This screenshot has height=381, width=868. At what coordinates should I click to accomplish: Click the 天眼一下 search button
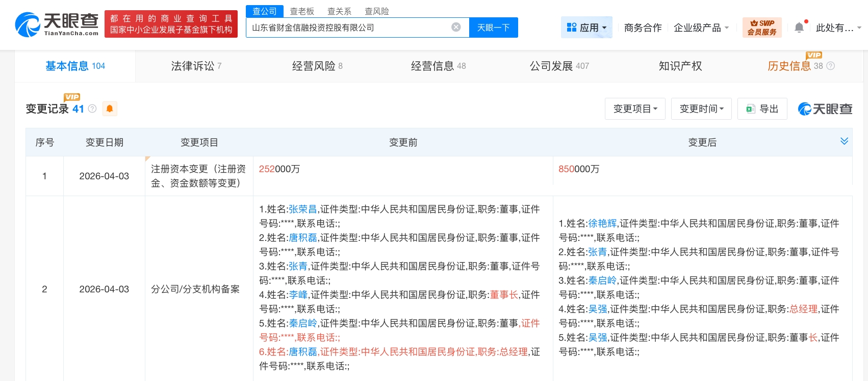pos(493,28)
